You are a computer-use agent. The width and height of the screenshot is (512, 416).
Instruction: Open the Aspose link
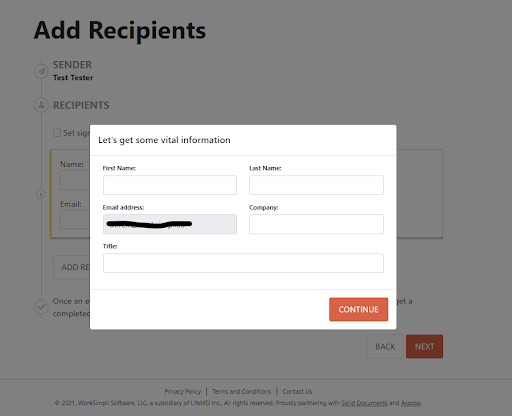click(411, 403)
